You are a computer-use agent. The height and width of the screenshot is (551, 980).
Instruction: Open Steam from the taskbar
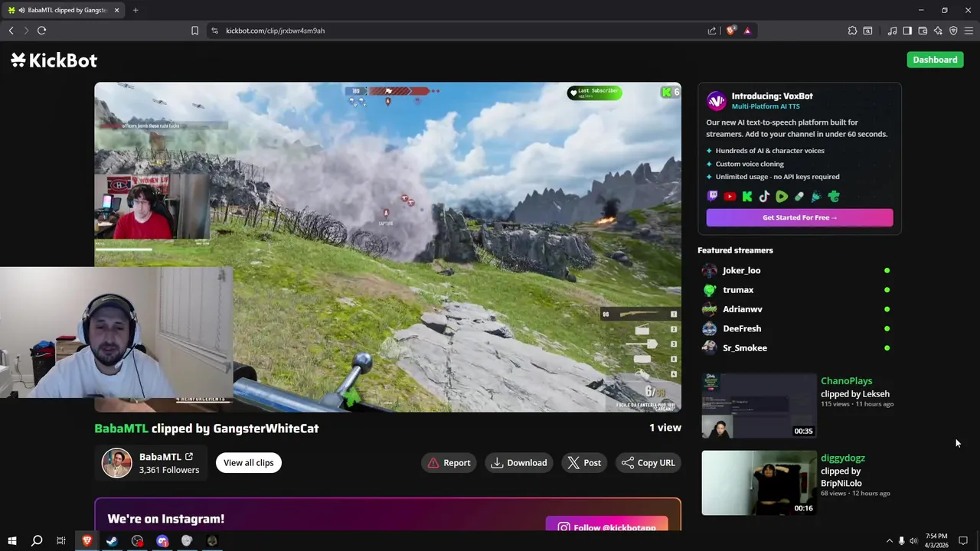coord(112,541)
